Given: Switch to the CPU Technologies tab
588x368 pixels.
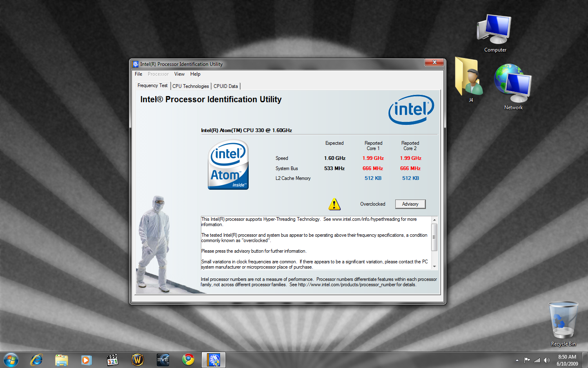Looking at the screenshot, I should pos(190,86).
